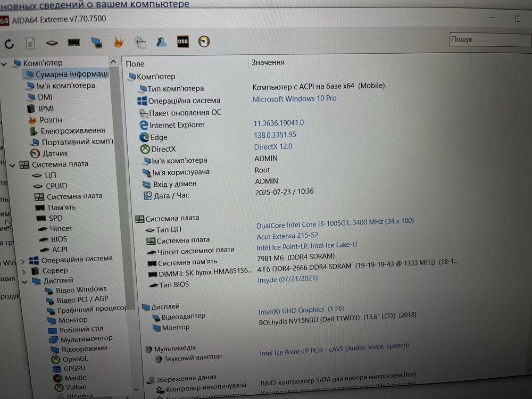
Task: Collapse the Комп'ютер tree node
Action: (4, 63)
